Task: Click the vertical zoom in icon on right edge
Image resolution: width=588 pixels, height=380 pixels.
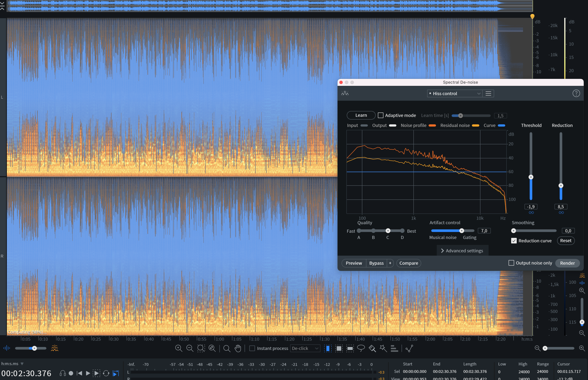Action: click(x=582, y=291)
